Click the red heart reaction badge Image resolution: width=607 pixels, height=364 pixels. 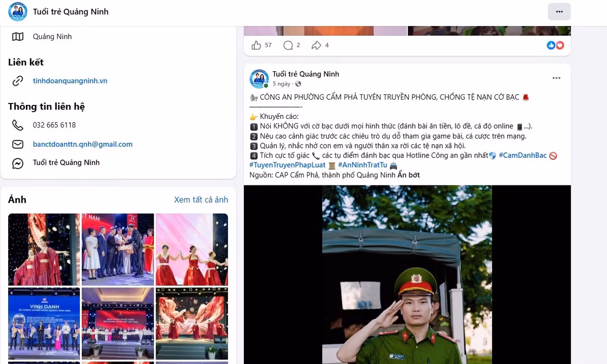(560, 45)
